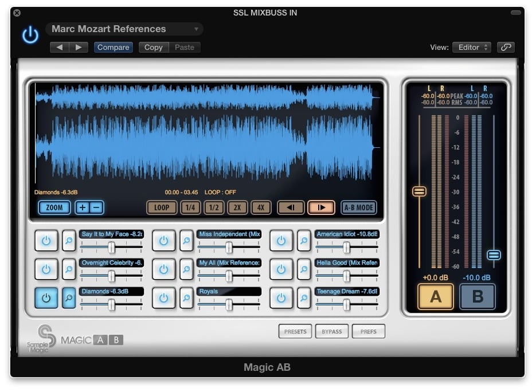Go to the next preset arrow
Image resolution: width=532 pixels, height=392 pixels.
79,48
